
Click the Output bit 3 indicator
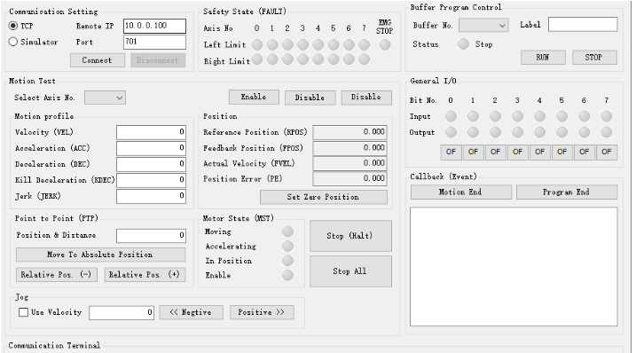517,132
